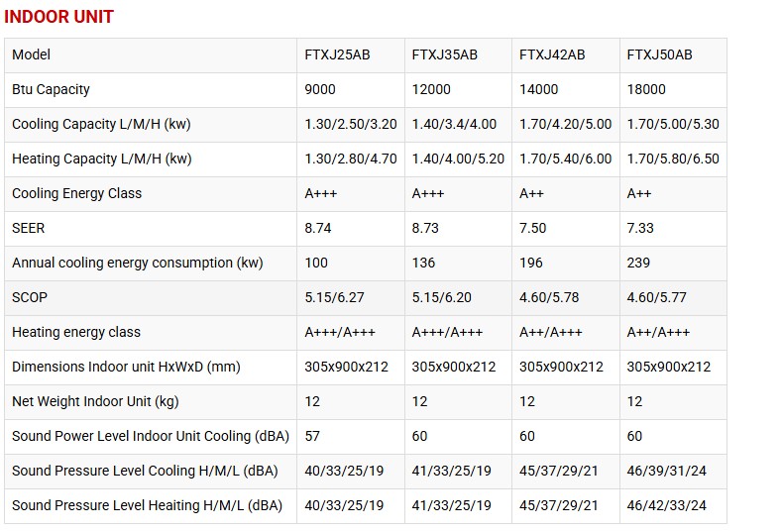Click the FTXJ42AB model column header
781x532 pixels.
[552, 54]
